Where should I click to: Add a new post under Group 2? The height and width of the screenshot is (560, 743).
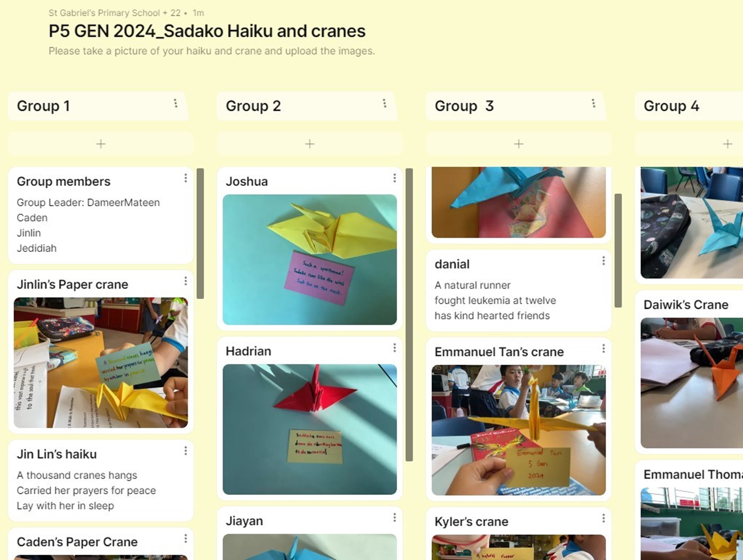point(310,144)
